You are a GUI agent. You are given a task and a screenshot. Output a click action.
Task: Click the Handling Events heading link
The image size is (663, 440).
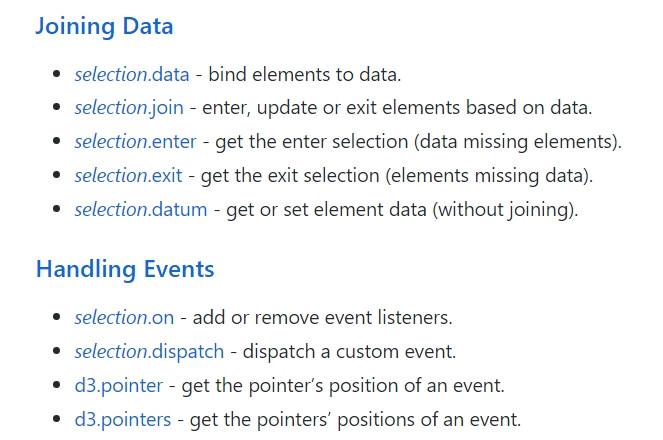click(x=125, y=270)
